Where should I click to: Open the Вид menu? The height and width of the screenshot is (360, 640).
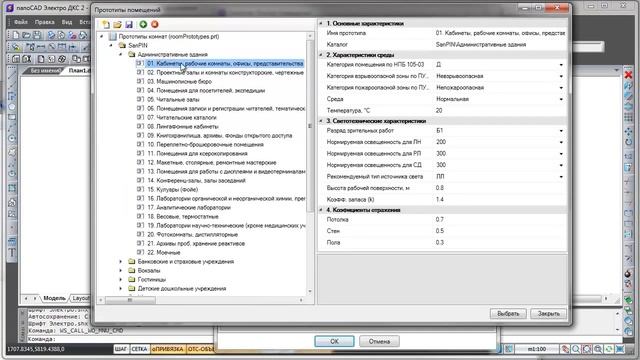(x=67, y=22)
